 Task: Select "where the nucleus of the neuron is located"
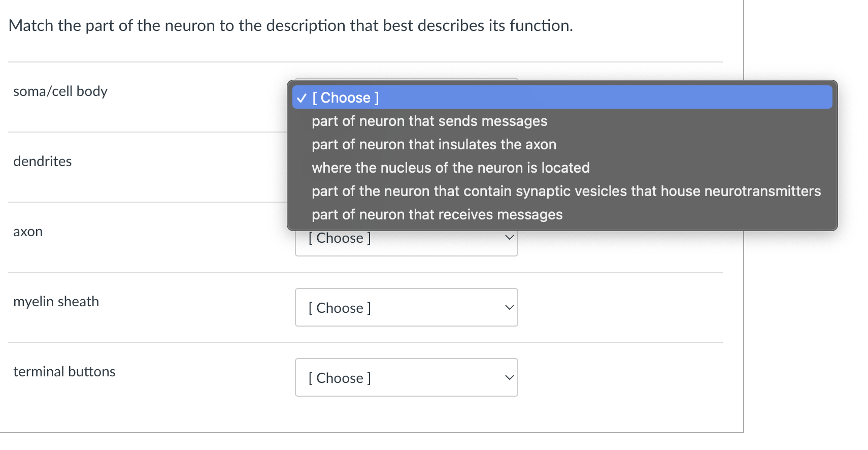click(x=451, y=168)
